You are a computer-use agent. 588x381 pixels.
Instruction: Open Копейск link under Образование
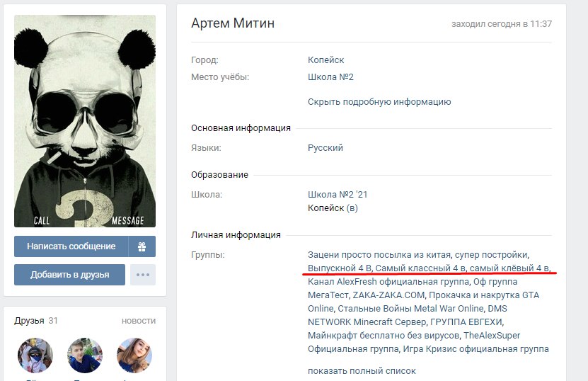tap(326, 208)
